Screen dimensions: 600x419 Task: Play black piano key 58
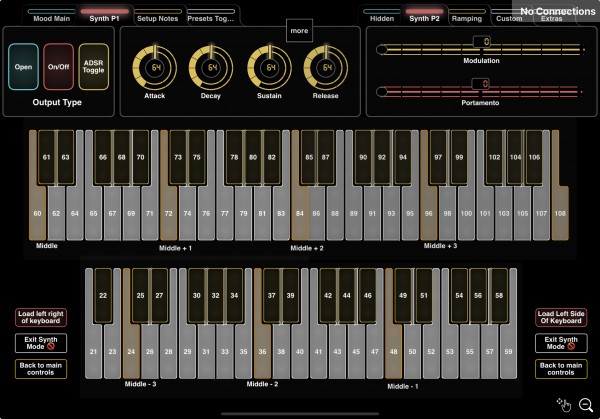499,295
